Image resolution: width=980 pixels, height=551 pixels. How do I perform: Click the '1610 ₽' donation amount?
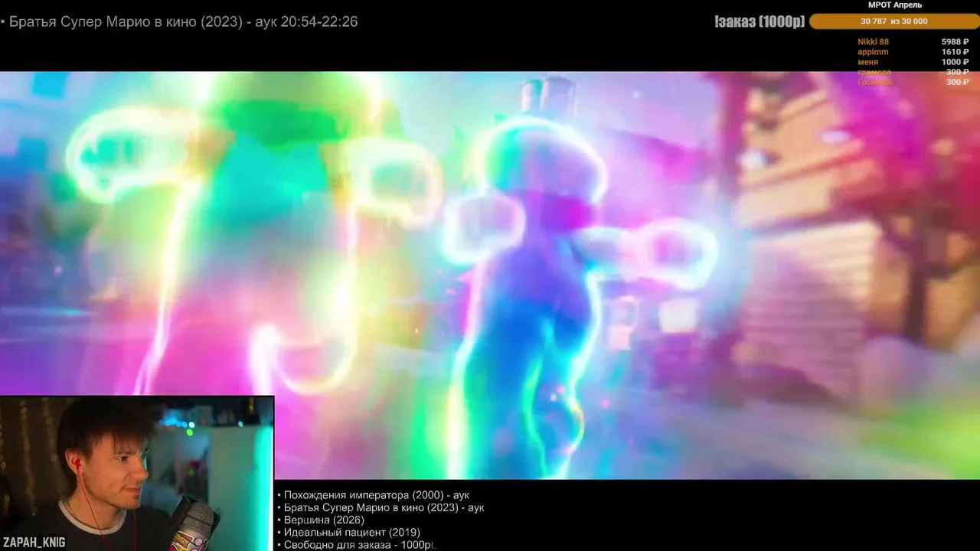point(955,52)
